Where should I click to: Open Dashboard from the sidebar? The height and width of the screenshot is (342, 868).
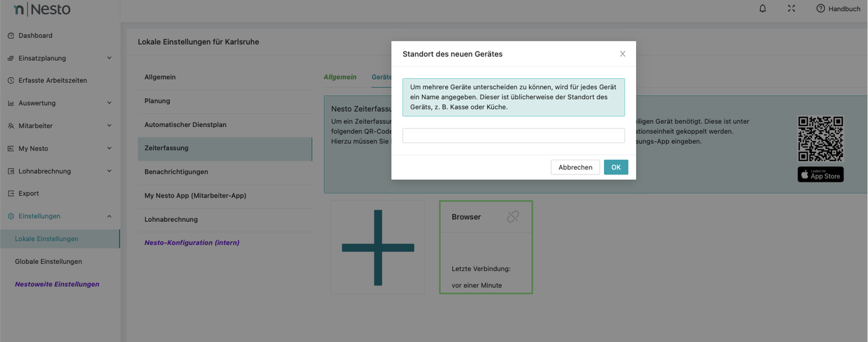[x=35, y=35]
